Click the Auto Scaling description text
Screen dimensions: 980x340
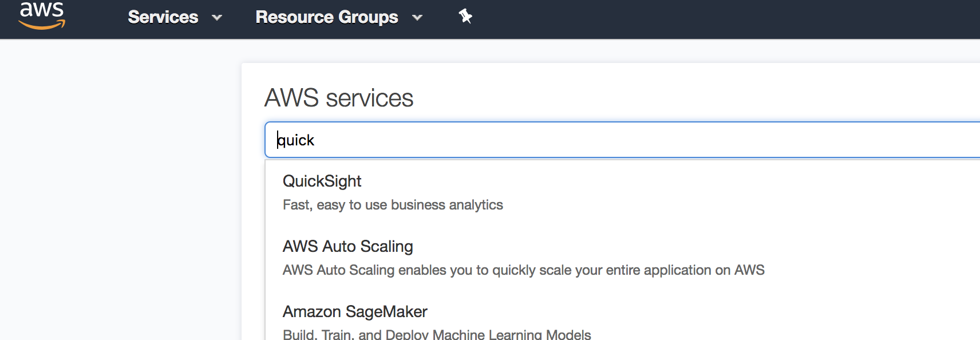click(523, 270)
